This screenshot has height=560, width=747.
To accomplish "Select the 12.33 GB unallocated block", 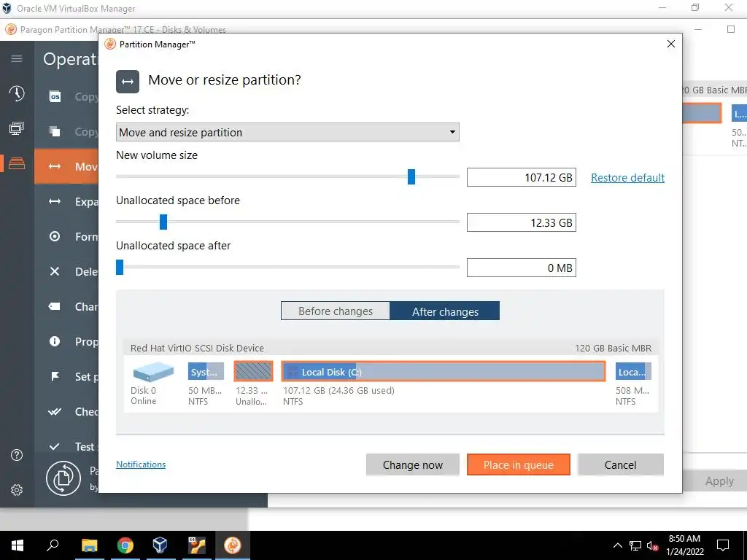I will pos(253,371).
